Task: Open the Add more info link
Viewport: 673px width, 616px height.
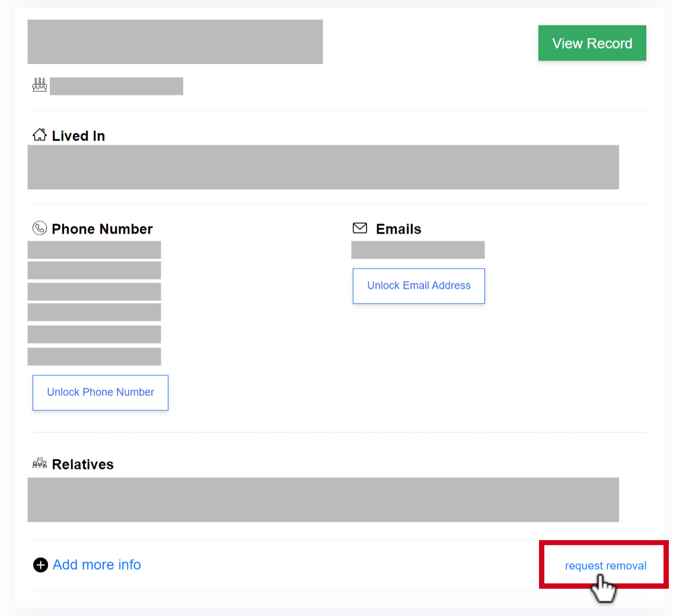Action: [97, 564]
